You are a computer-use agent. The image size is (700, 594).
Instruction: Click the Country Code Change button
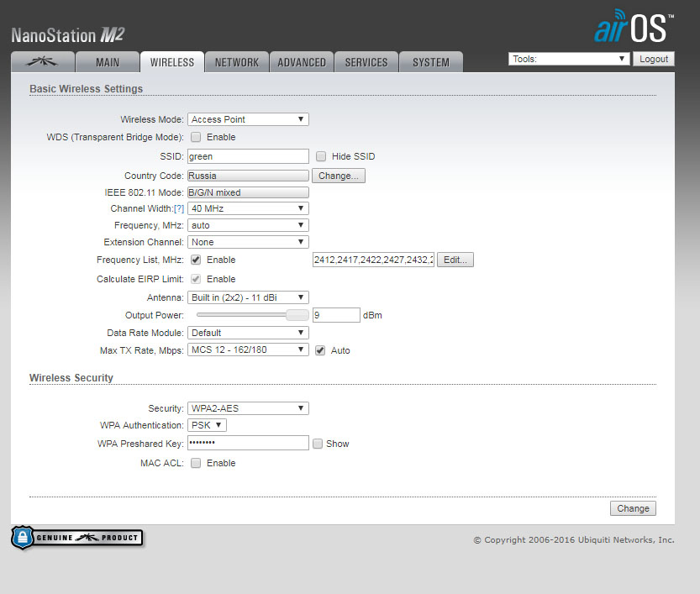tap(339, 176)
